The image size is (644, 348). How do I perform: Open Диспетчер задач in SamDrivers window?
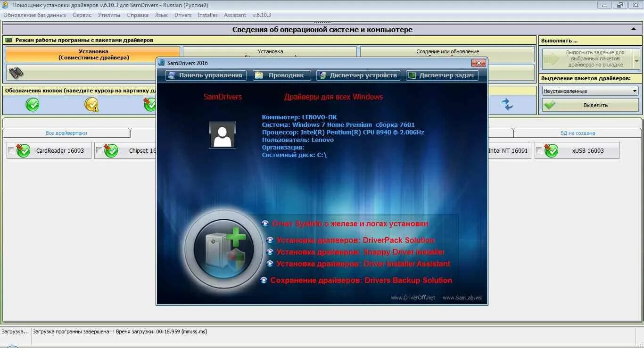pos(442,75)
